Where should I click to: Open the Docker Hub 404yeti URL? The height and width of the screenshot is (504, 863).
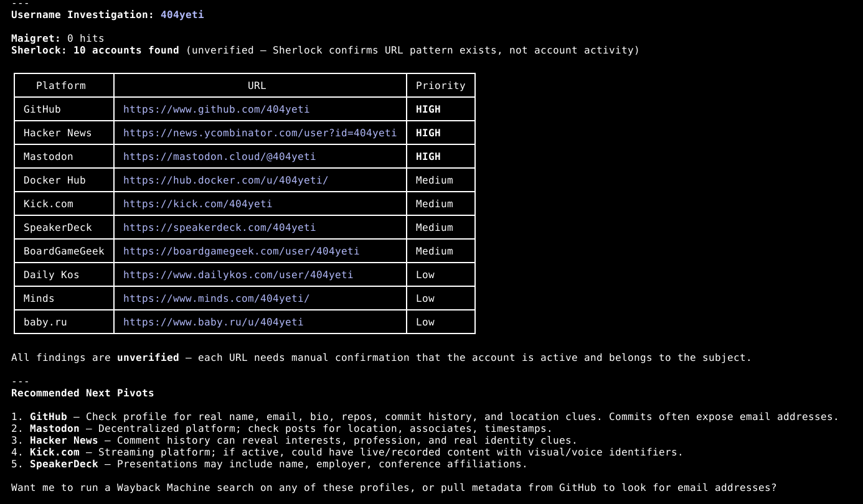coord(225,180)
